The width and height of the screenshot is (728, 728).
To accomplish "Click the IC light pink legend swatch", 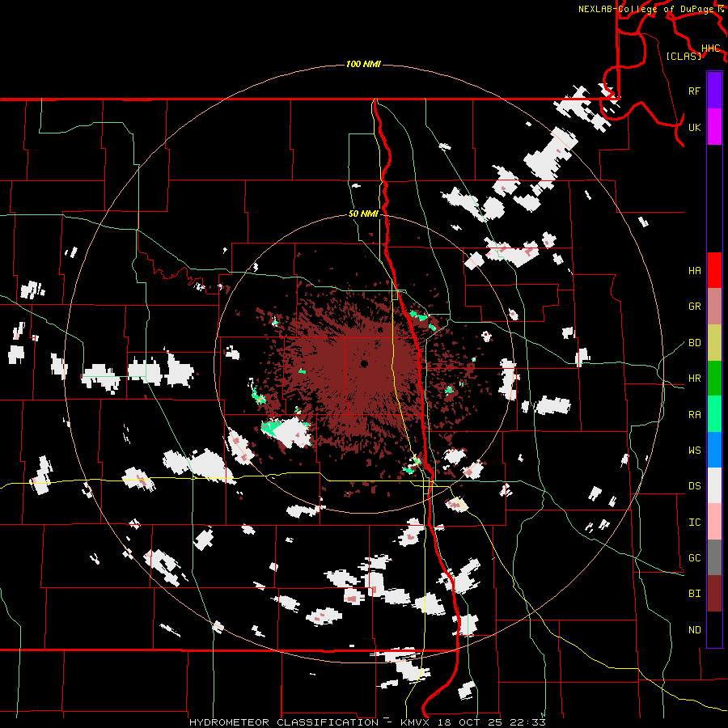I will (714, 522).
